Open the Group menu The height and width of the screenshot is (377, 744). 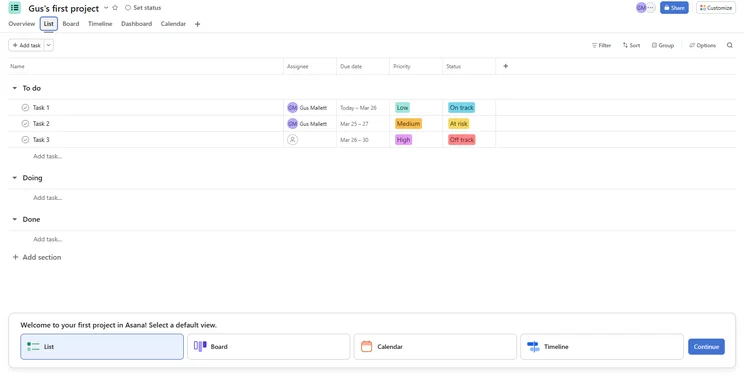tap(662, 46)
